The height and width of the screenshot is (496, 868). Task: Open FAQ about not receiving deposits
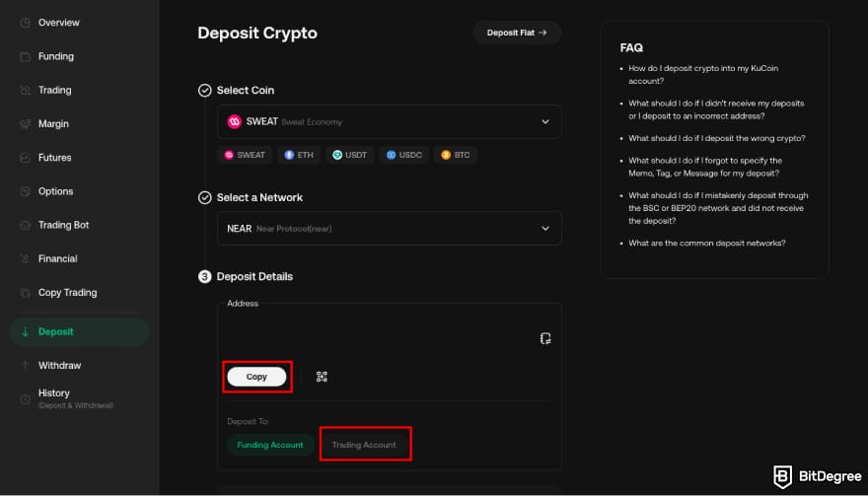pyautogui.click(x=716, y=109)
